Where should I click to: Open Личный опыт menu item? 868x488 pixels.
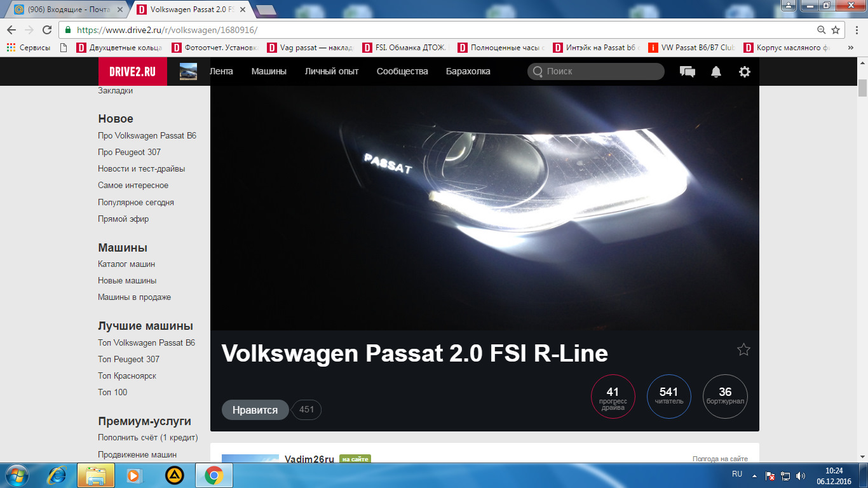click(332, 71)
